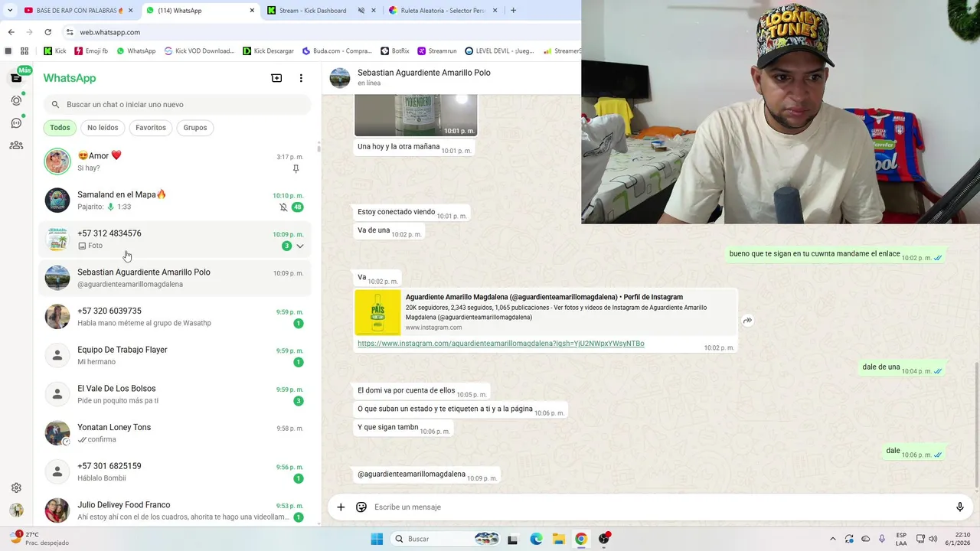The image size is (980, 551).
Task: Open File Explorer from taskbar
Action: [559, 539]
